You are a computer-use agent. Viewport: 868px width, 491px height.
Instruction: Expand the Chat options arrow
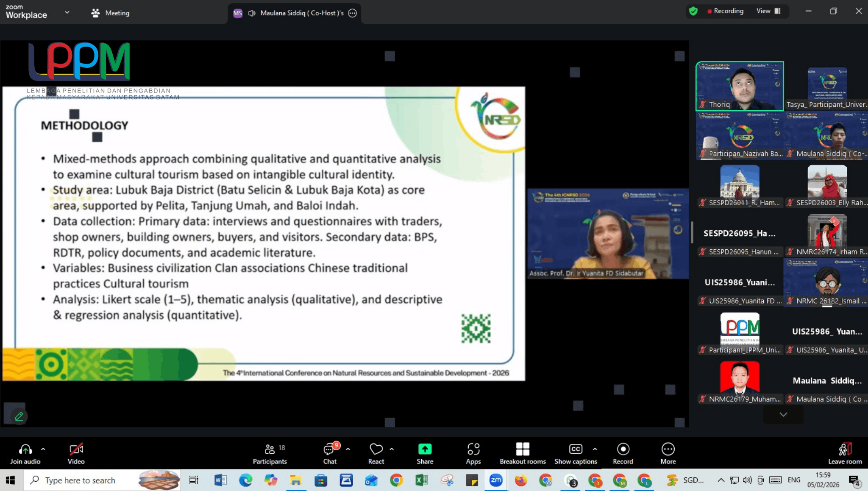pos(348,449)
